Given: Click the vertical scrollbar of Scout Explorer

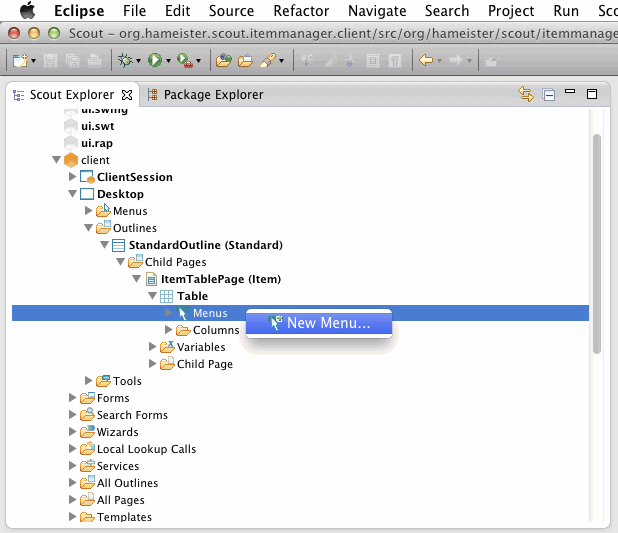Looking at the screenshot, I should tap(597, 240).
